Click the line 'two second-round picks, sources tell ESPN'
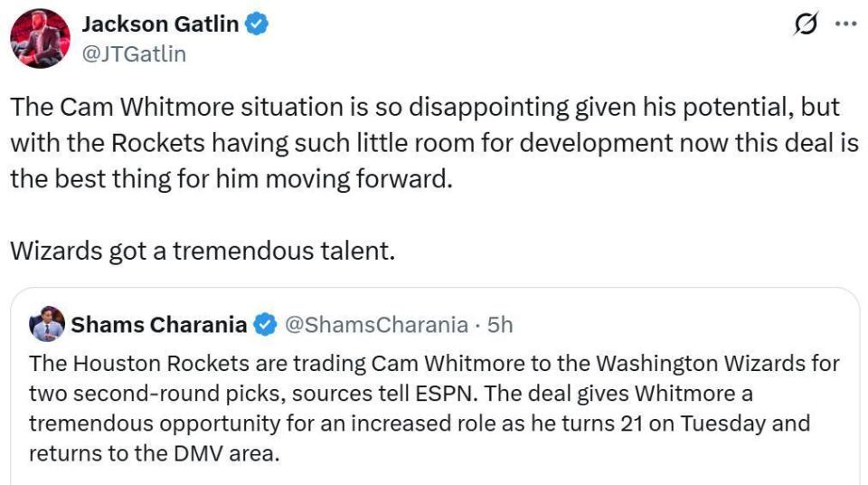 [x=391, y=394]
